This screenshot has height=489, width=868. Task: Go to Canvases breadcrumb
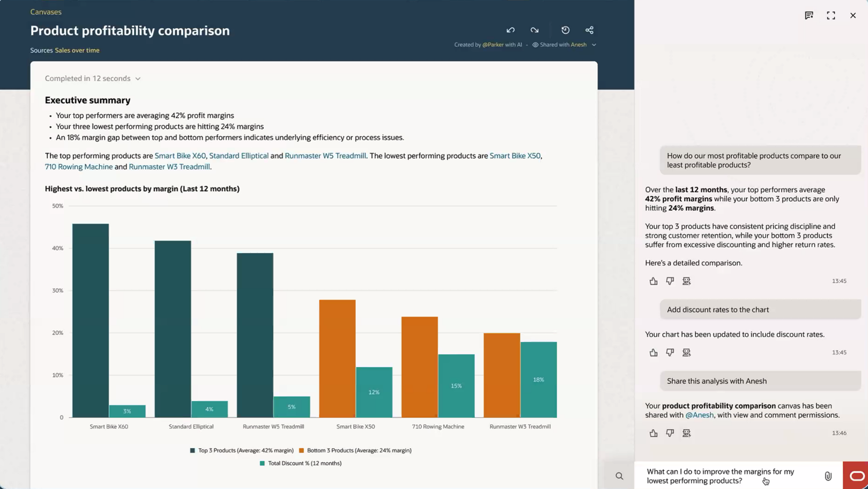(46, 12)
